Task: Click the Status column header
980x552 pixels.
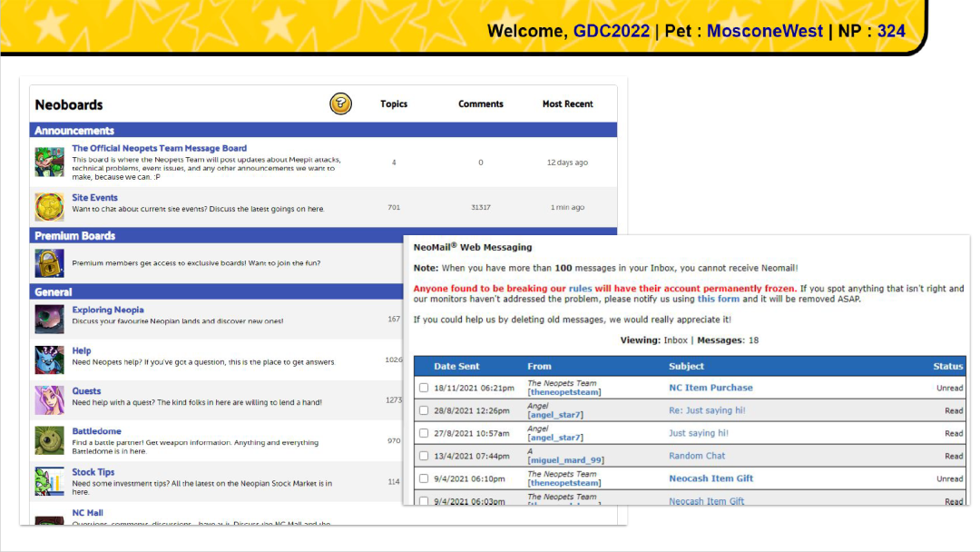Action: 948,366
